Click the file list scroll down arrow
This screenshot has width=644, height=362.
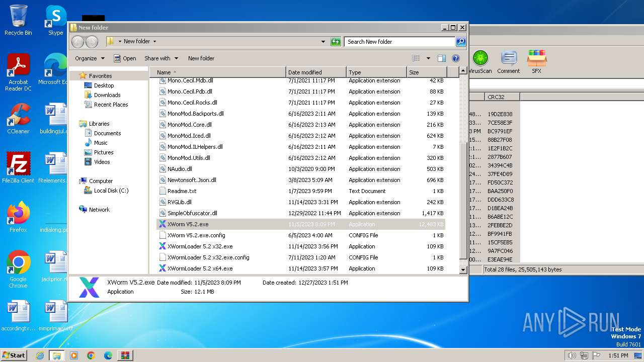(x=463, y=270)
